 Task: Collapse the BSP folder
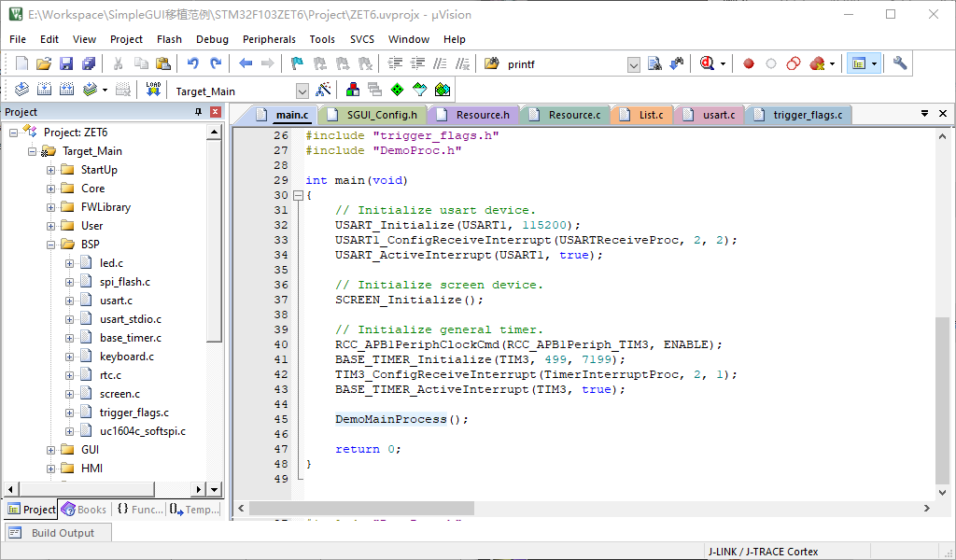(x=51, y=245)
